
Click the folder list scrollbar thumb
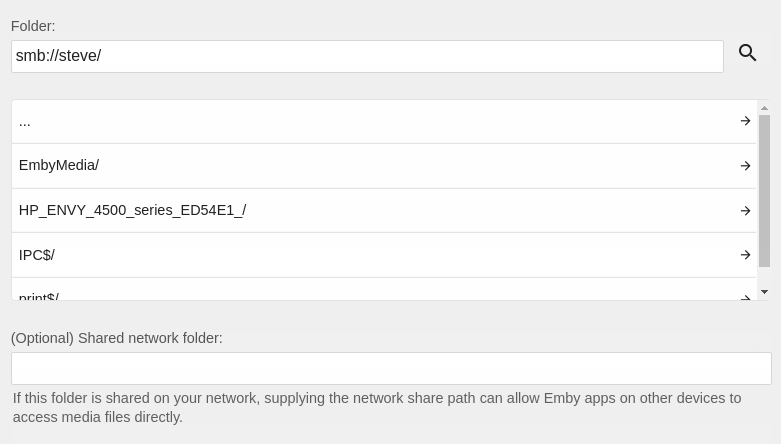pyautogui.click(x=764, y=190)
